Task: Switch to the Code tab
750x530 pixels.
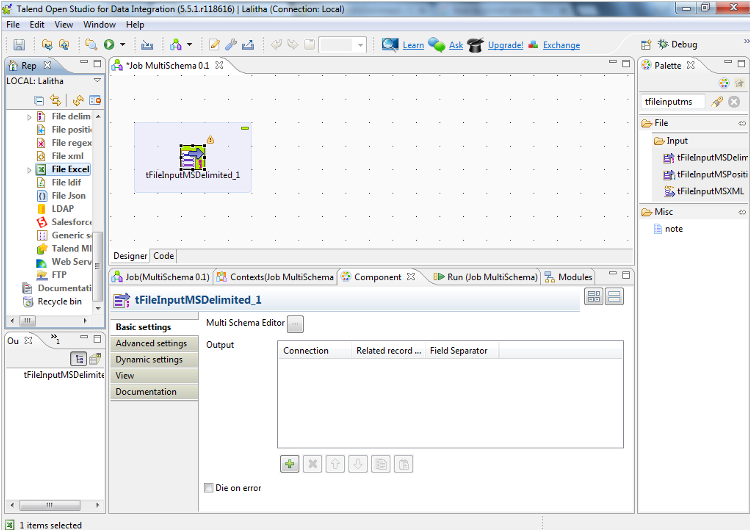Action: coord(164,256)
